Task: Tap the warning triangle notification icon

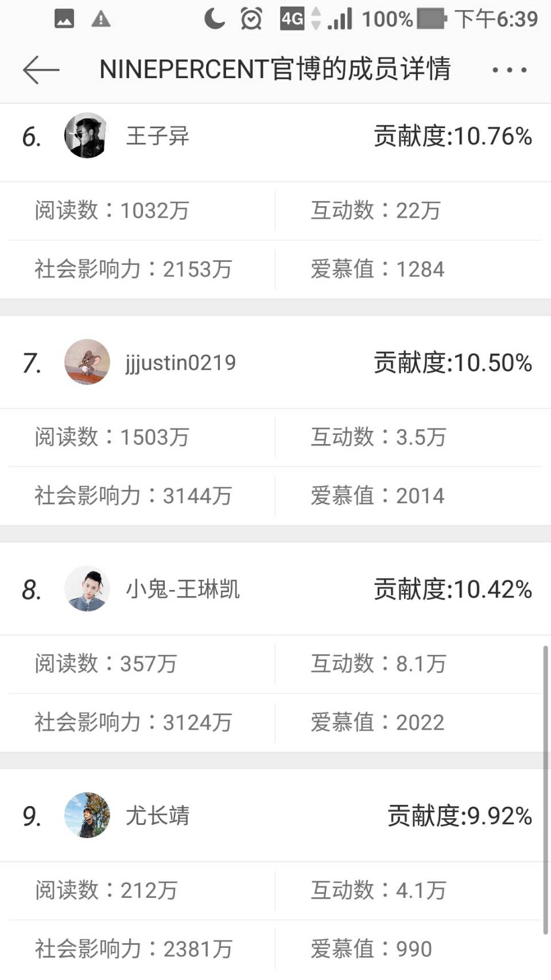Action: (101, 20)
